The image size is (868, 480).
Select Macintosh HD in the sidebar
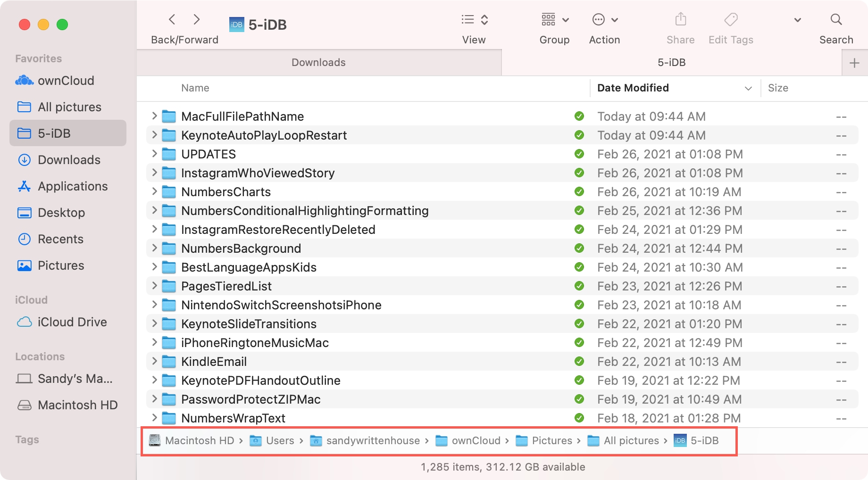(x=68, y=405)
